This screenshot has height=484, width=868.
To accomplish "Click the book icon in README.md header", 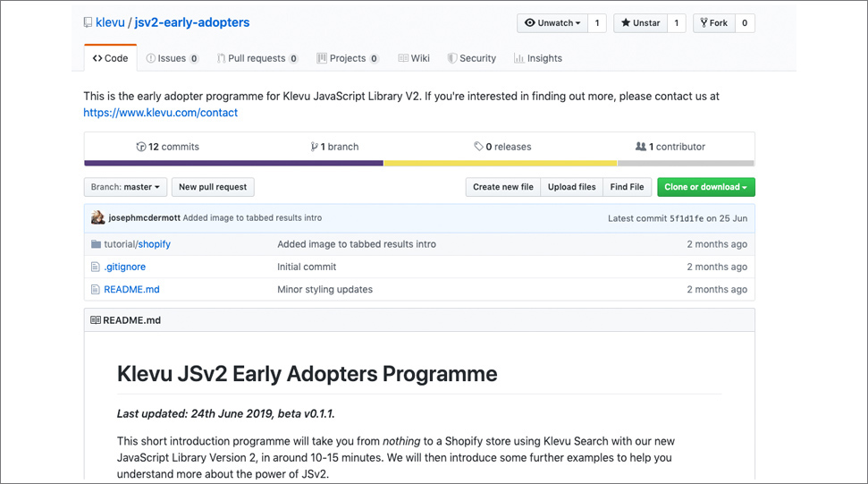I will click(x=96, y=320).
